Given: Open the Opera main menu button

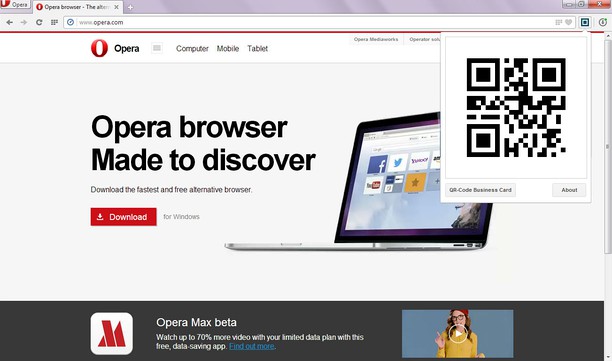Looking at the screenshot, I should [15, 5].
